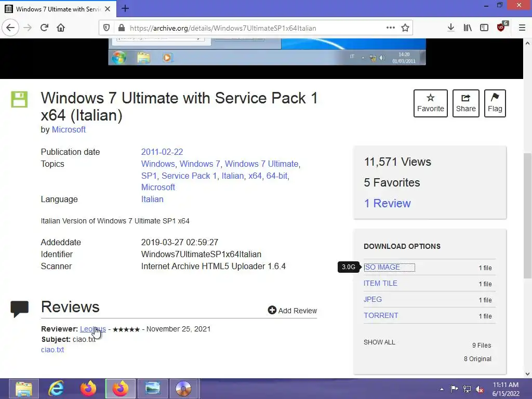Screen dimensions: 532x399
Task: Bookmark this page with the star
Action: [405, 28]
